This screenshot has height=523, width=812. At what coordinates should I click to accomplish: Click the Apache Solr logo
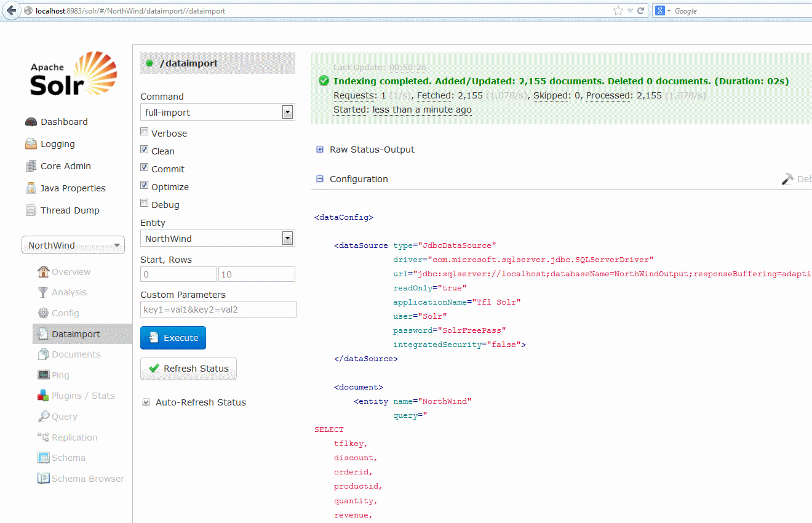pos(74,73)
